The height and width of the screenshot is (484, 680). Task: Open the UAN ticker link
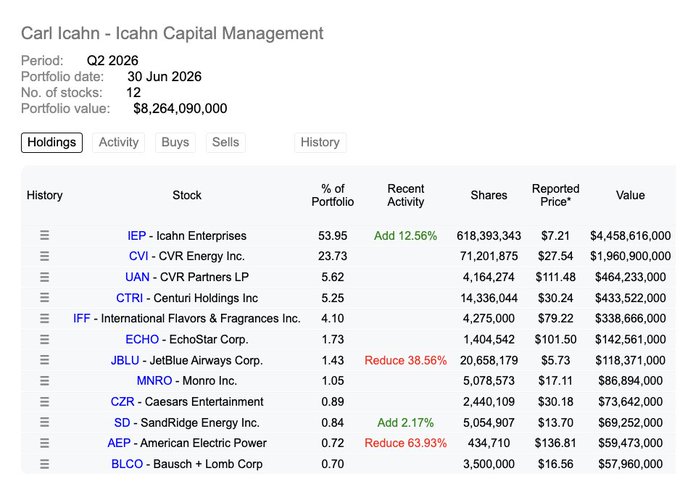coord(137,277)
